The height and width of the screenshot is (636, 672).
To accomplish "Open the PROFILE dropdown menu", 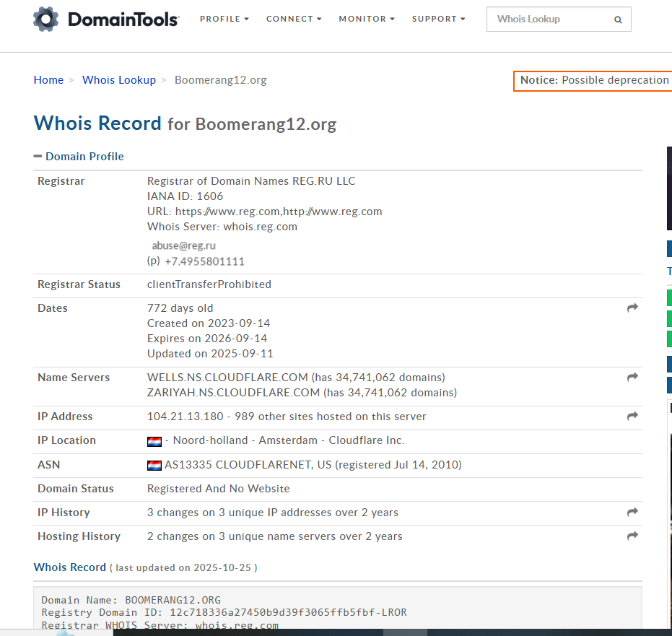I will 224,19.
